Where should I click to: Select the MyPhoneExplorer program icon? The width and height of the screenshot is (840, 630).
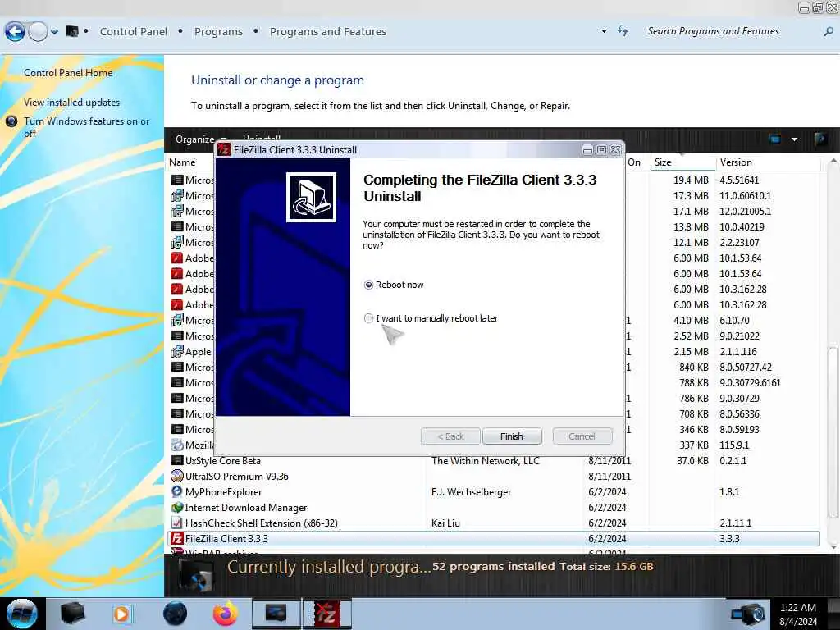[177, 492]
